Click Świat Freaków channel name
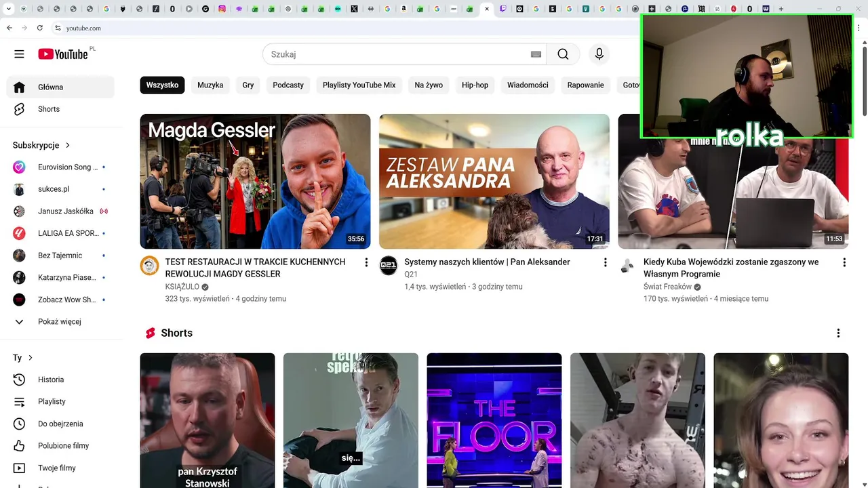This screenshot has width=868, height=488. click(x=667, y=287)
